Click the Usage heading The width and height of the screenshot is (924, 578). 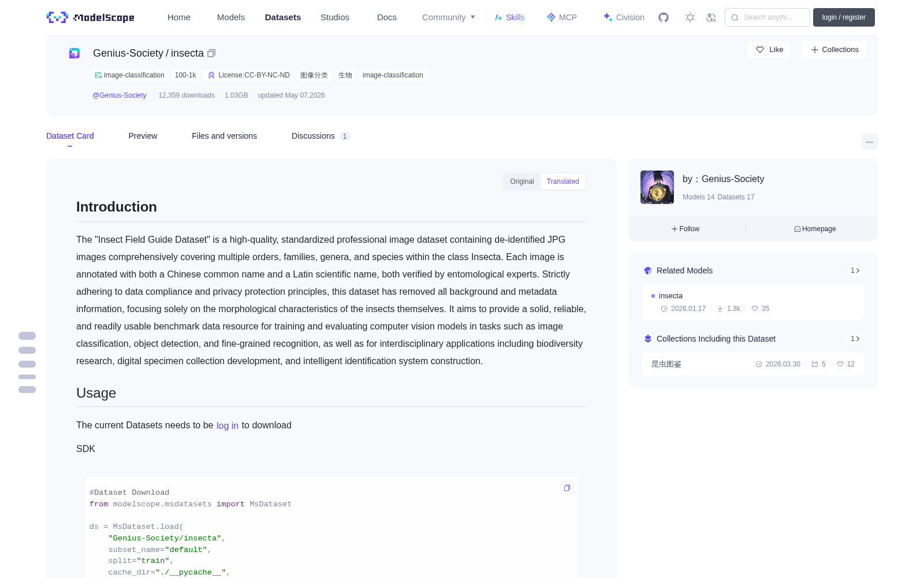(x=96, y=393)
